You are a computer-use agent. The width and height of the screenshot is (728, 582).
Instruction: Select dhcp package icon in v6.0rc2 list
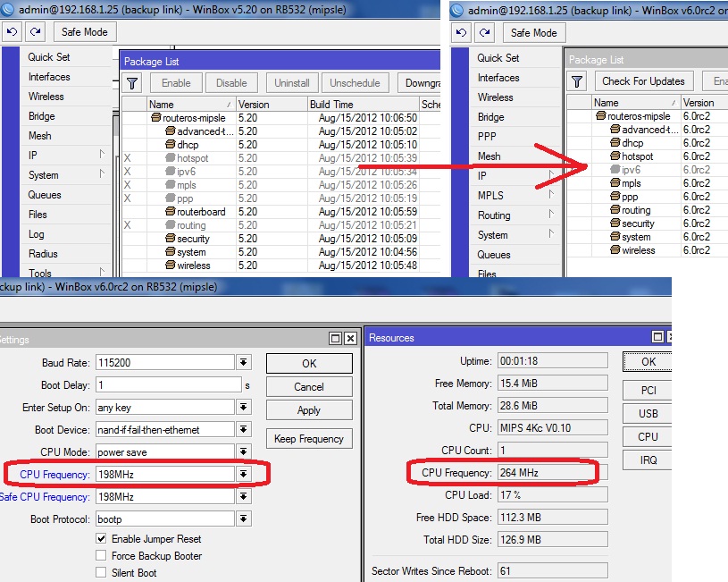615,142
